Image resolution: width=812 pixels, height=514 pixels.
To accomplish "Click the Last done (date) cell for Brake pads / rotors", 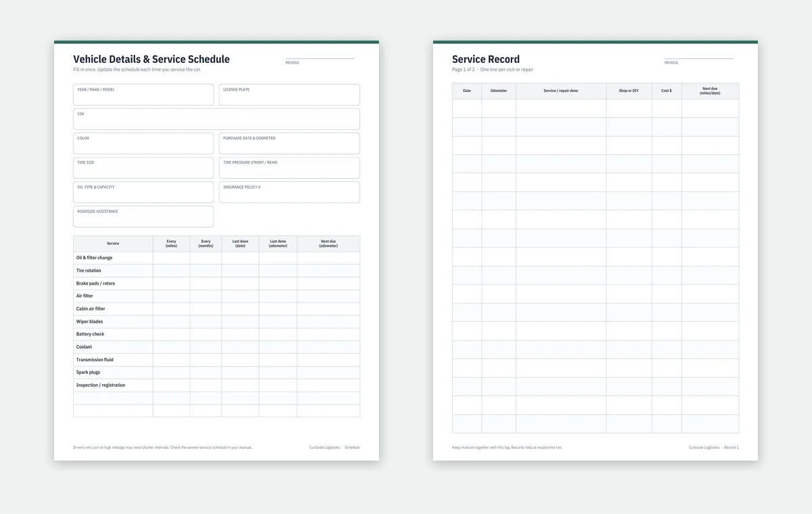I will (240, 283).
